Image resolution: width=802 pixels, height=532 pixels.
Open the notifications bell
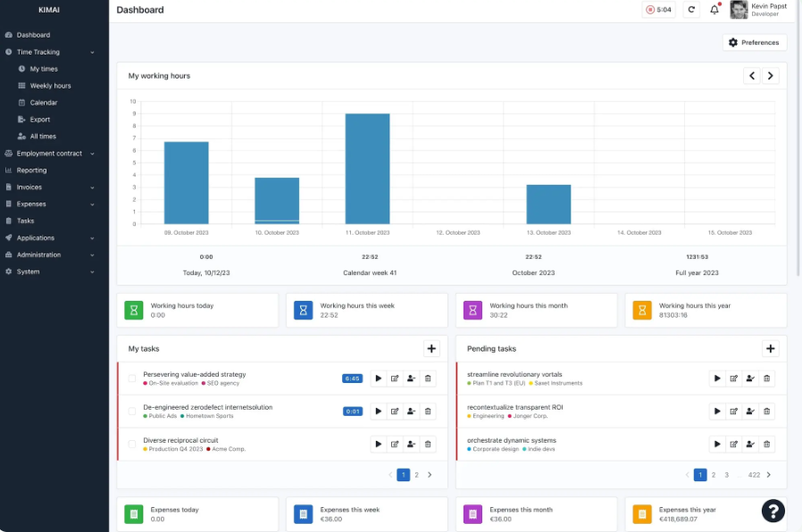click(x=714, y=10)
